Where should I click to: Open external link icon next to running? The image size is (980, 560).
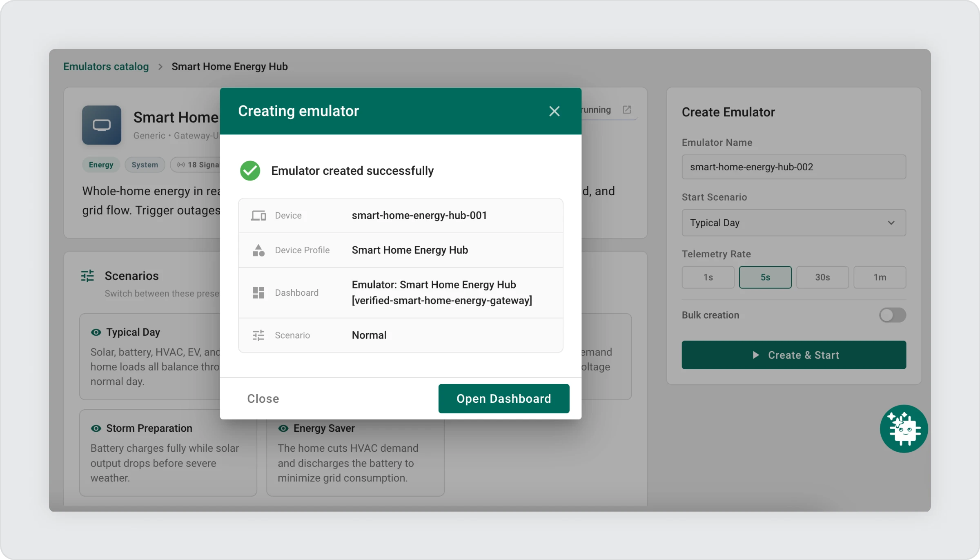(x=627, y=110)
